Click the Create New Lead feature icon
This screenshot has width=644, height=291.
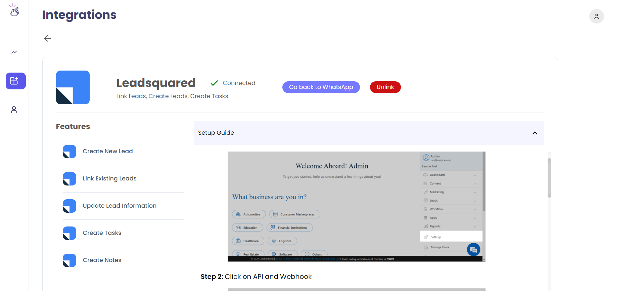[70, 152]
